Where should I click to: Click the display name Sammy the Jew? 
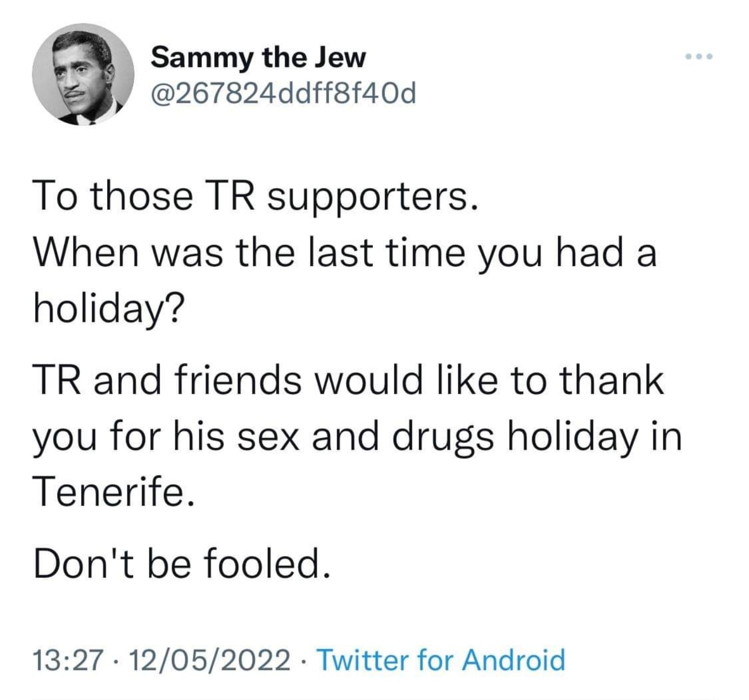coord(259,59)
